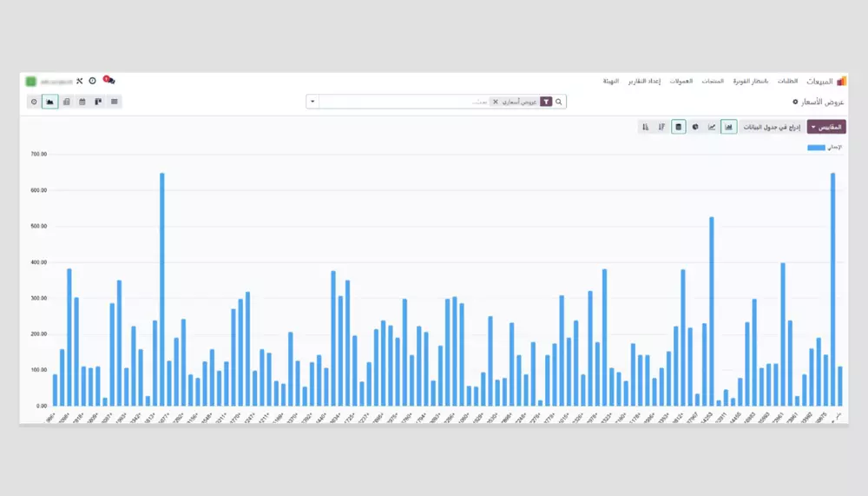Image resolution: width=868 pixels, height=496 pixels.
Task: Switch to activity view clock icon
Action: point(34,102)
